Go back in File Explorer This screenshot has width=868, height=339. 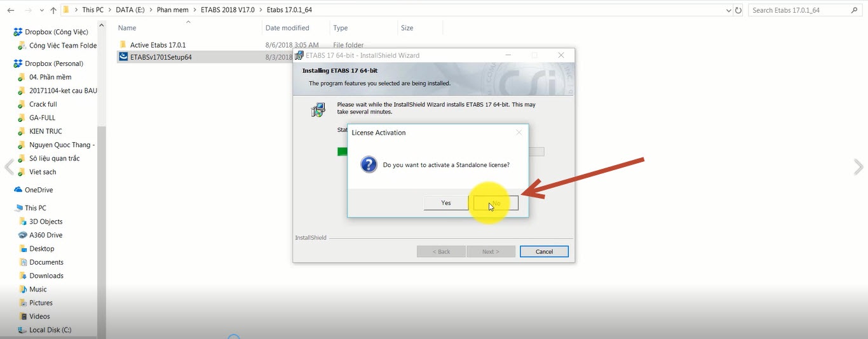click(x=11, y=10)
